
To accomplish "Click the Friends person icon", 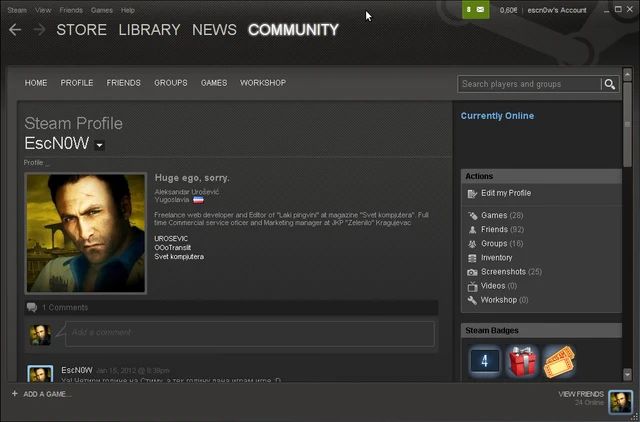I will tap(472, 230).
